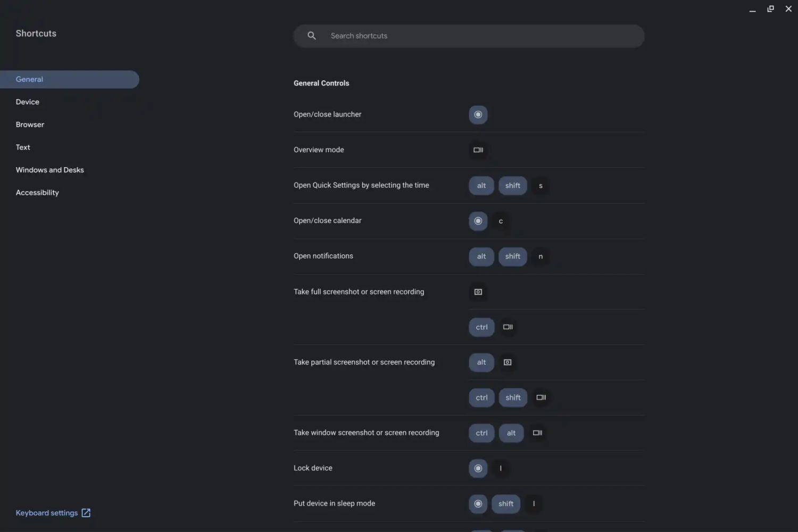Click the screenshot key icon for full screenshot
798x532 pixels.
pos(478,292)
